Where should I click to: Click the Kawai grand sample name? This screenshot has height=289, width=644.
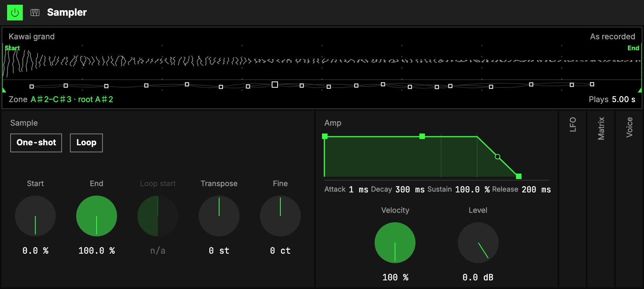tap(32, 37)
